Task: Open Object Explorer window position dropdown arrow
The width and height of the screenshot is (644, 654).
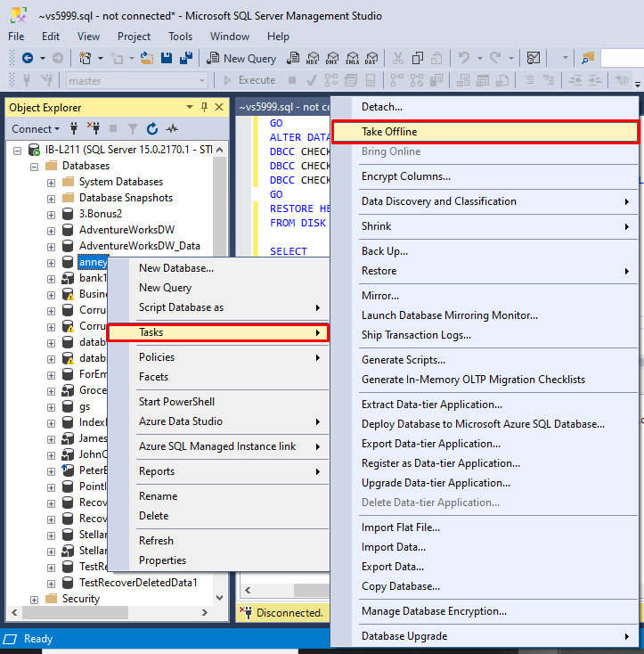Action: 190,107
